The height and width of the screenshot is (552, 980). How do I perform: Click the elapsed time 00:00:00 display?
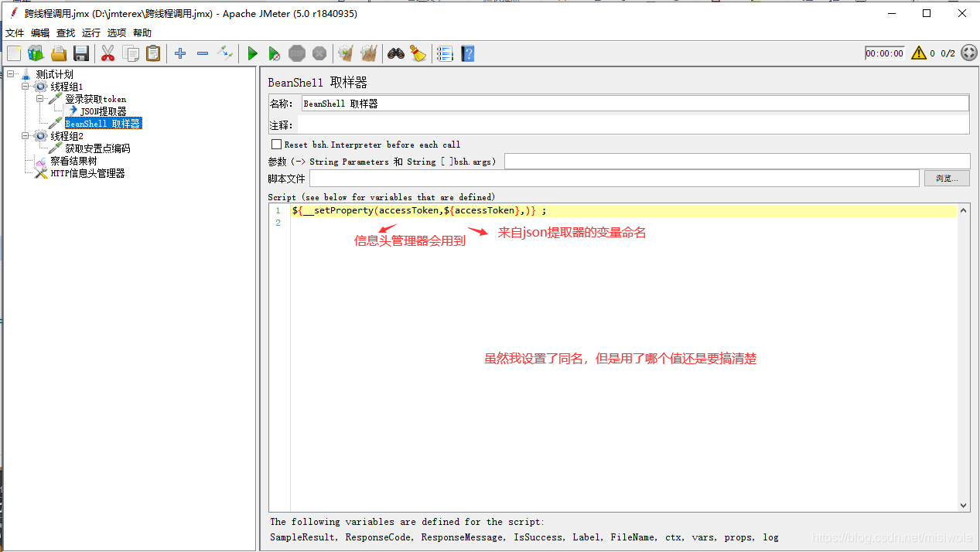(885, 53)
